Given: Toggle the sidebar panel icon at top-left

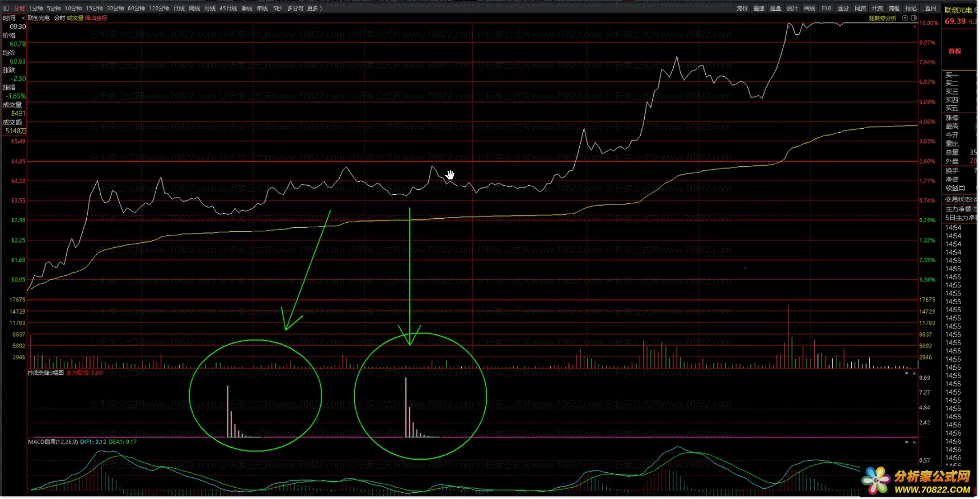Looking at the screenshot, I should [x=6, y=9].
